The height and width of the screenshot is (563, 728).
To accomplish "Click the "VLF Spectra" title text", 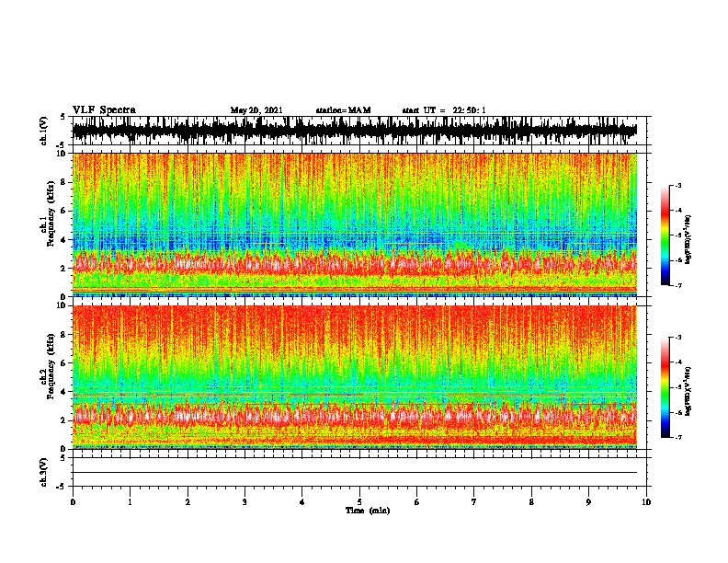I will coord(104,110).
